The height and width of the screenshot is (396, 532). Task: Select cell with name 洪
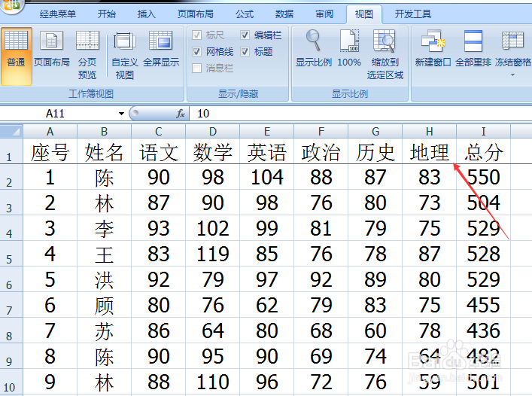tap(104, 279)
